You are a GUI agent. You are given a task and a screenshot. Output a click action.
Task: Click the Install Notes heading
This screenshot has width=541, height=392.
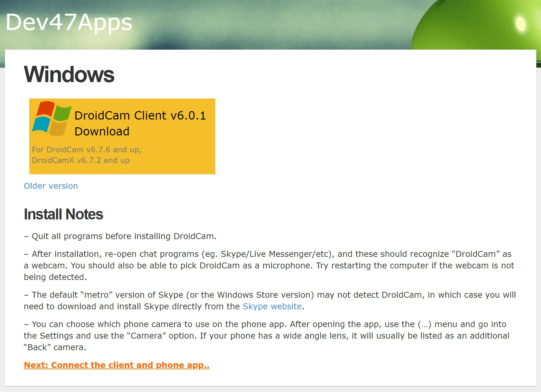63,214
